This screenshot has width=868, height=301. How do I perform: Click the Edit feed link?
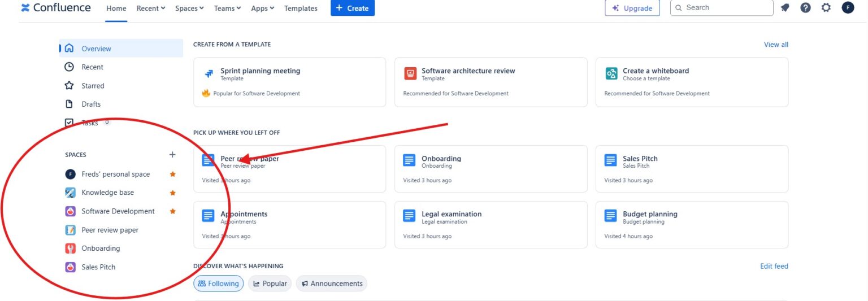coord(774,266)
